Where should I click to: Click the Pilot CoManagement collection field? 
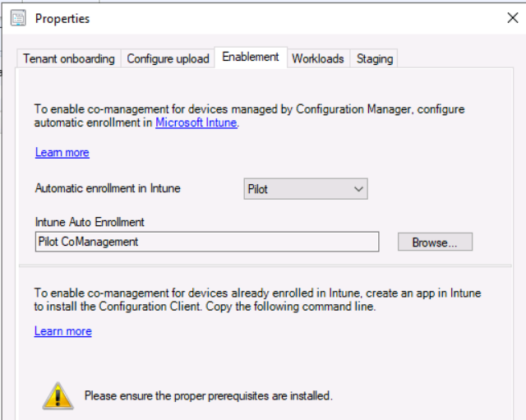[x=207, y=242]
